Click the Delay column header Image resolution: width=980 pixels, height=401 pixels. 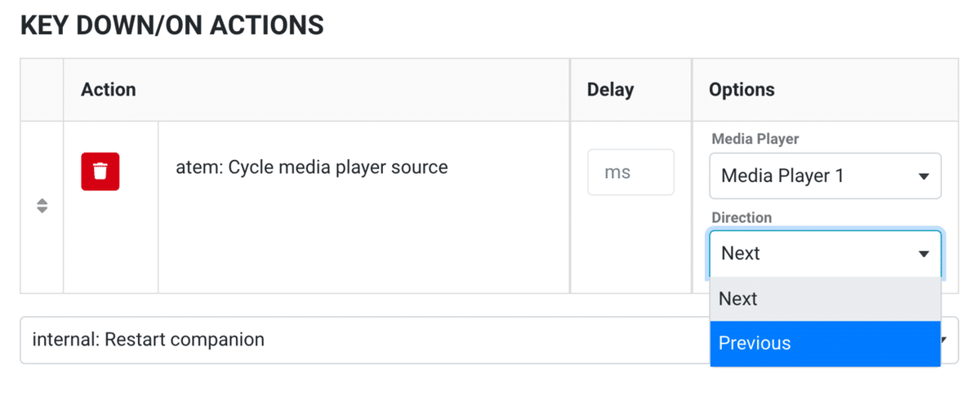[x=610, y=90]
